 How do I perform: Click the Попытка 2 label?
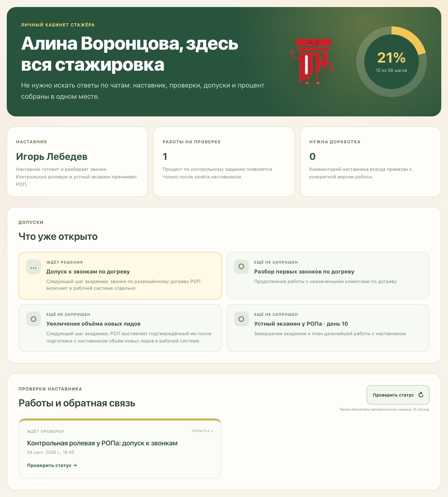[202, 431]
